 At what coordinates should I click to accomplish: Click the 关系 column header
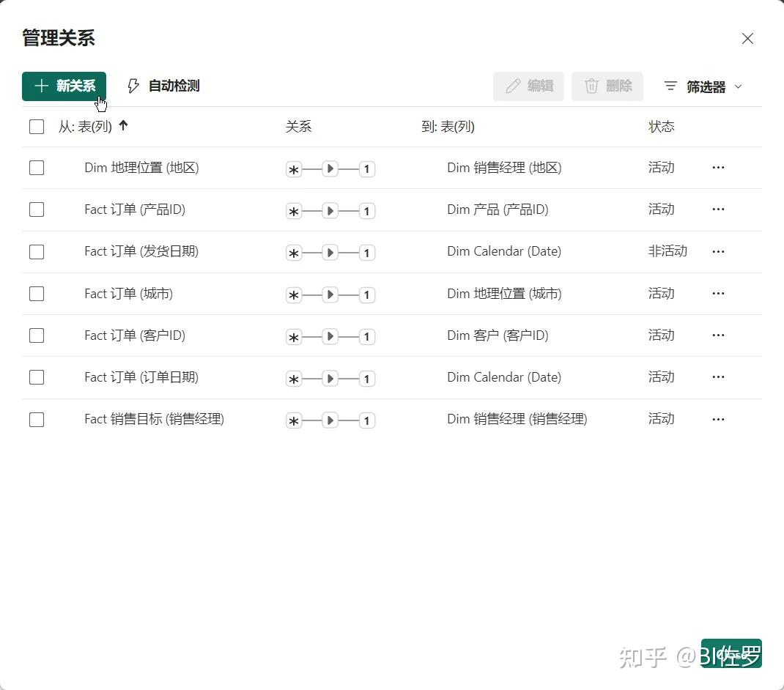pyautogui.click(x=298, y=127)
